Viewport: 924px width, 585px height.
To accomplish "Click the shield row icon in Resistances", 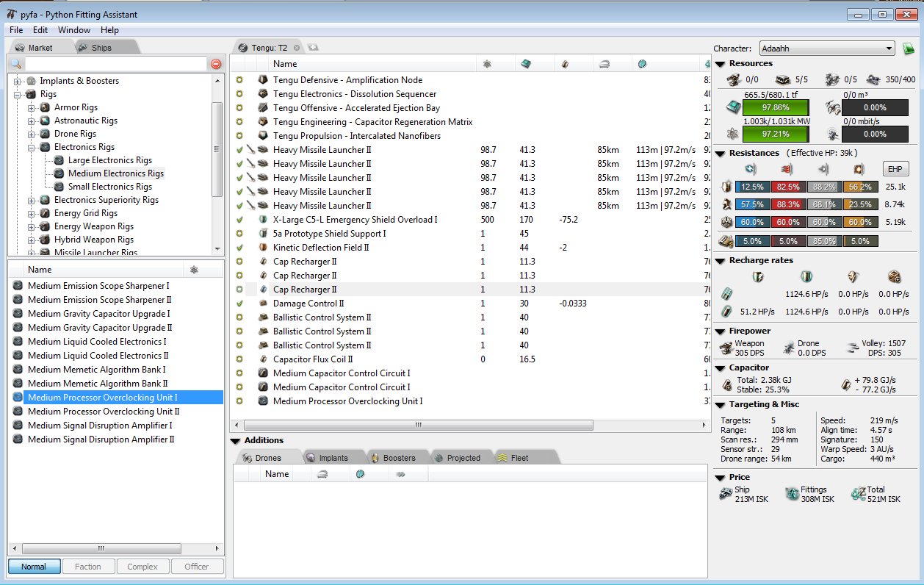I will pos(728,187).
